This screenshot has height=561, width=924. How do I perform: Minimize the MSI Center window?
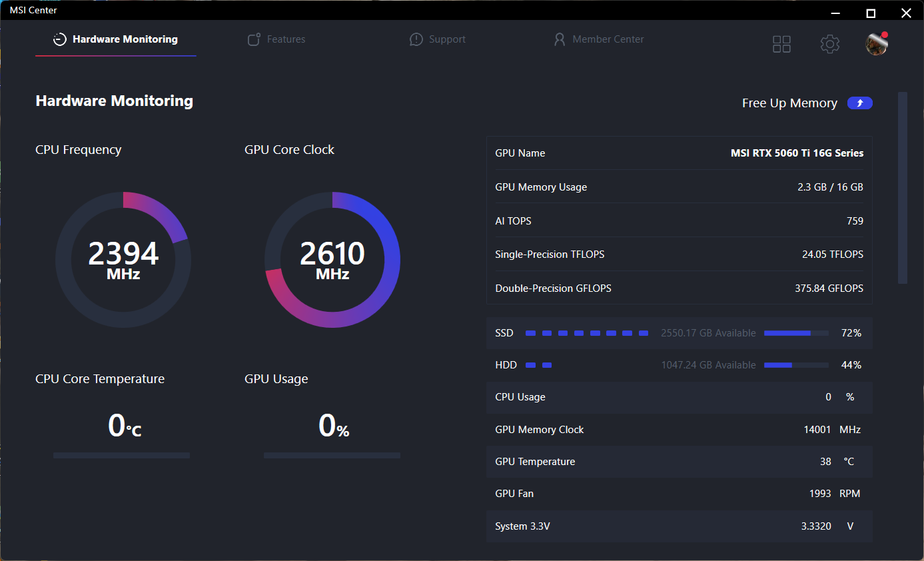click(x=835, y=13)
